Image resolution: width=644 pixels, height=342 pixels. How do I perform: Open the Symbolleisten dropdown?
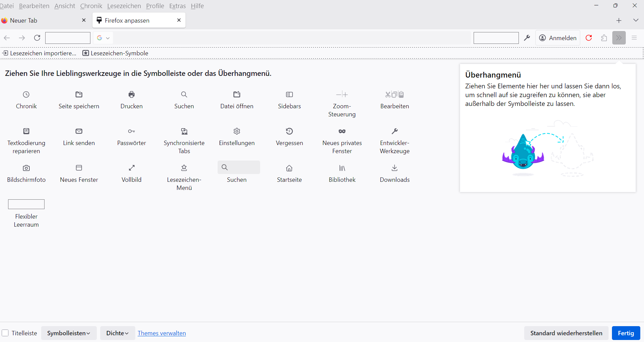69,333
